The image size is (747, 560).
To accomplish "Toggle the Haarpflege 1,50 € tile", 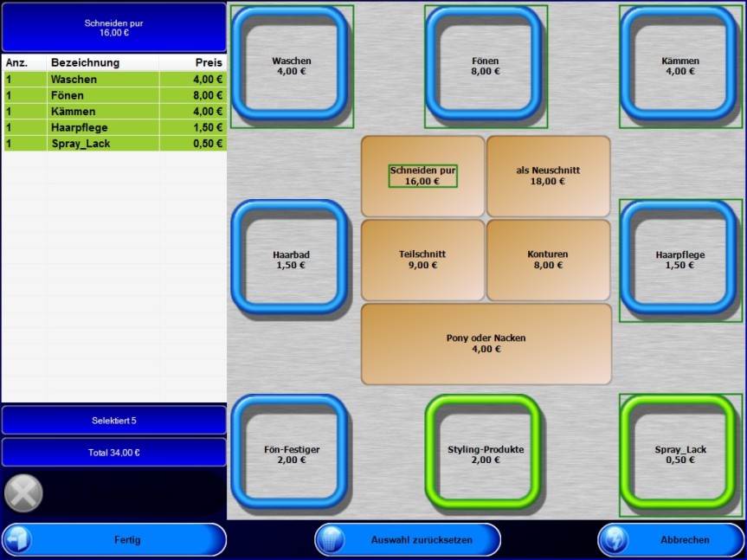I will tap(680, 260).
